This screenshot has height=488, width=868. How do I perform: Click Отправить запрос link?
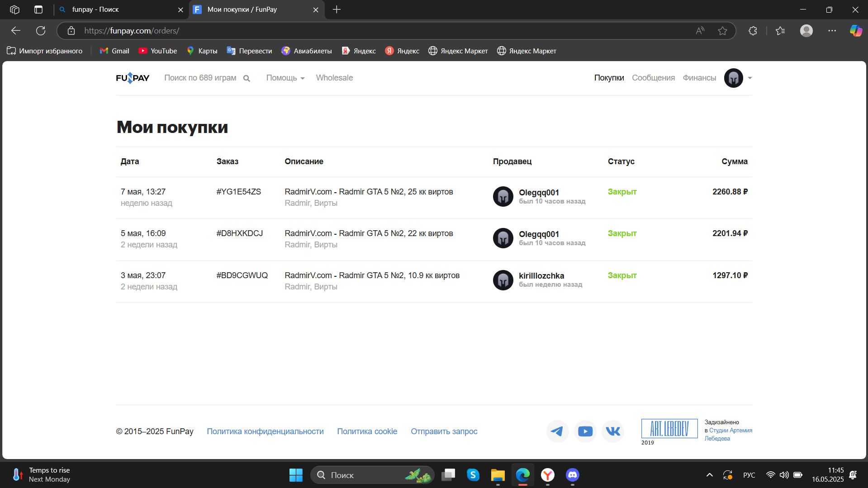[x=444, y=431]
